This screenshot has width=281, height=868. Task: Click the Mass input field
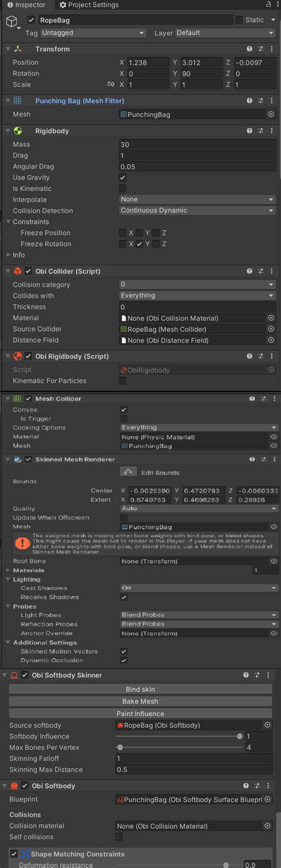pyautogui.click(x=197, y=145)
